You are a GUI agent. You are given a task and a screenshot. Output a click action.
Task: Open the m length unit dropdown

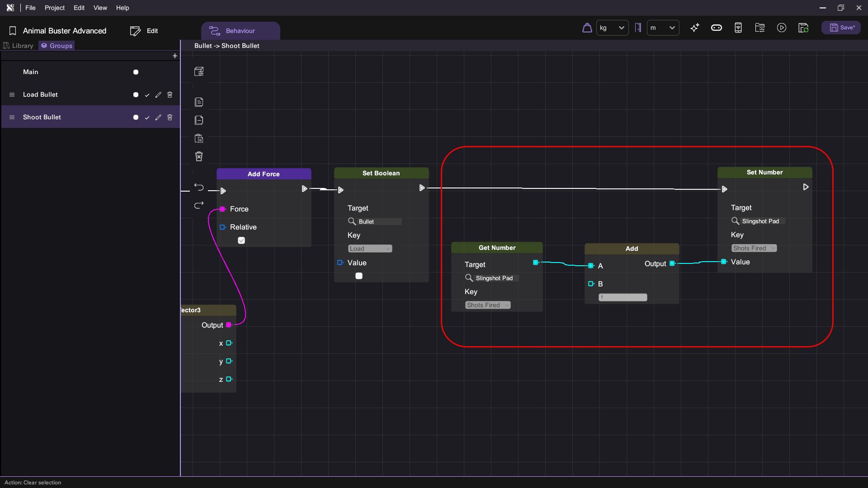[663, 28]
